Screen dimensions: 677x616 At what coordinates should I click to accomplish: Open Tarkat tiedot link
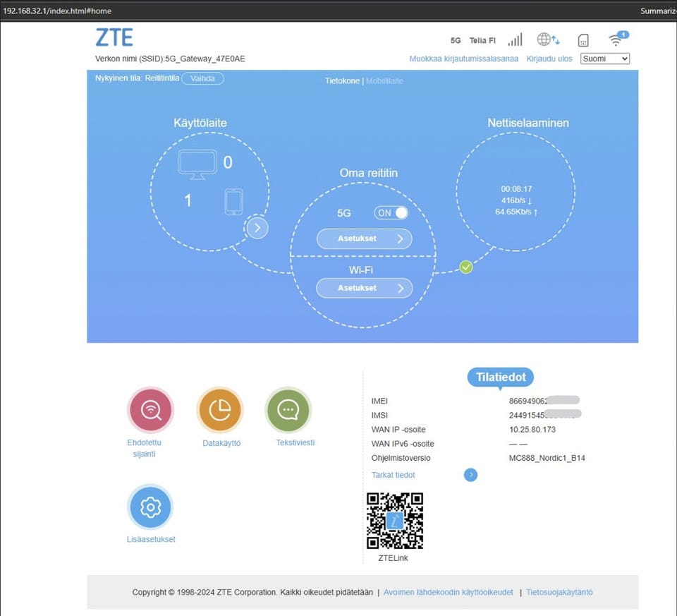tap(393, 475)
